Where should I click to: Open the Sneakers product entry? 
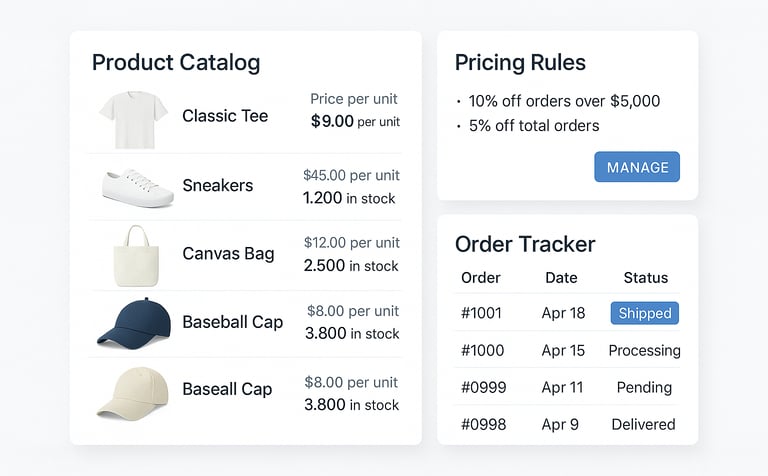(x=217, y=185)
